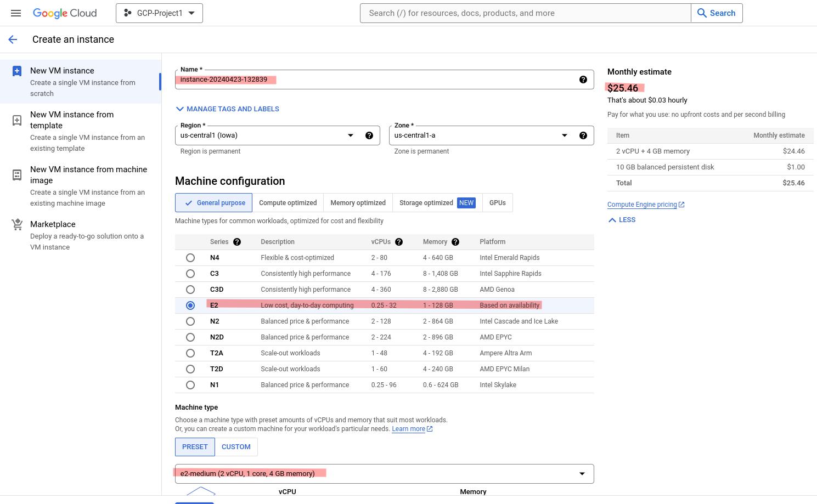
Task: Select the N1 series radio button
Action: (190, 385)
